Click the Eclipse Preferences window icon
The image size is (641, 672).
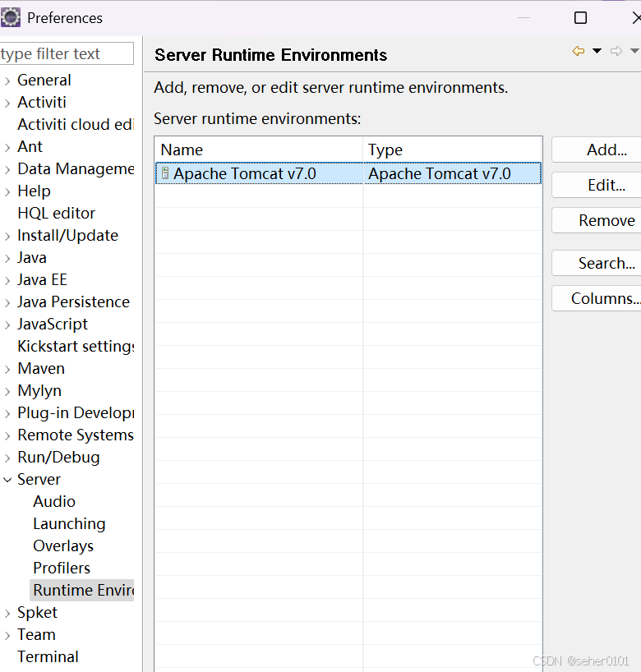coord(11,17)
